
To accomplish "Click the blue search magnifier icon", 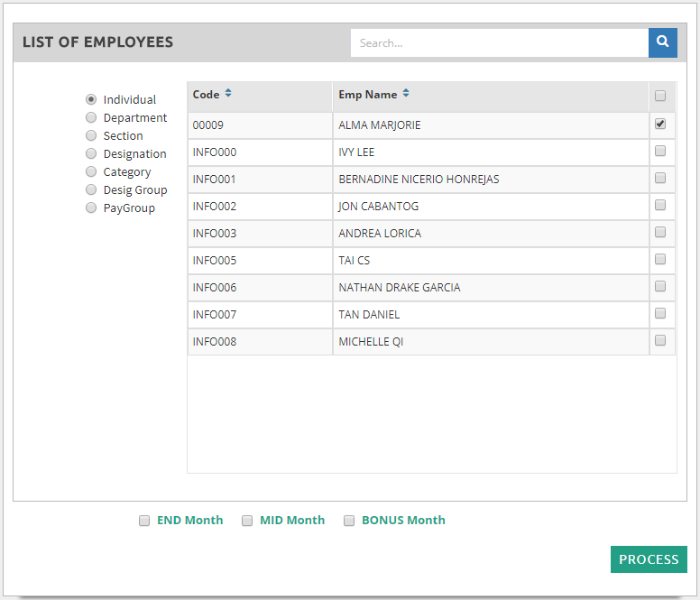I will click(662, 42).
